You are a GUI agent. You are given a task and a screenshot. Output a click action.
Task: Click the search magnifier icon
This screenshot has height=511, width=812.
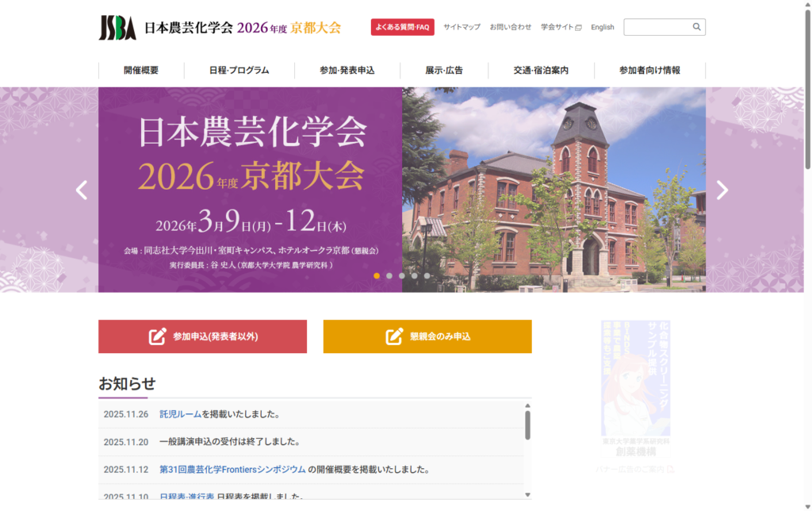coord(697,26)
